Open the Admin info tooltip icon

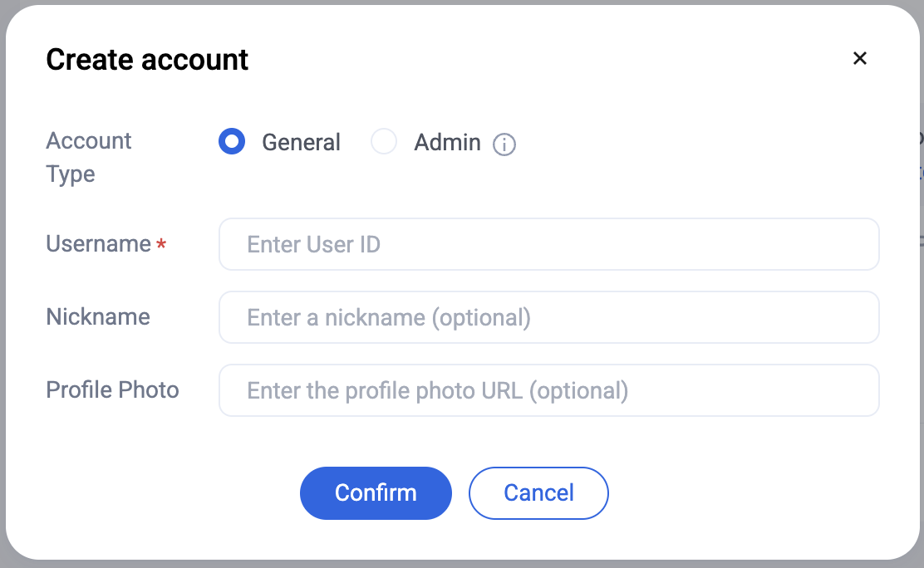(504, 144)
